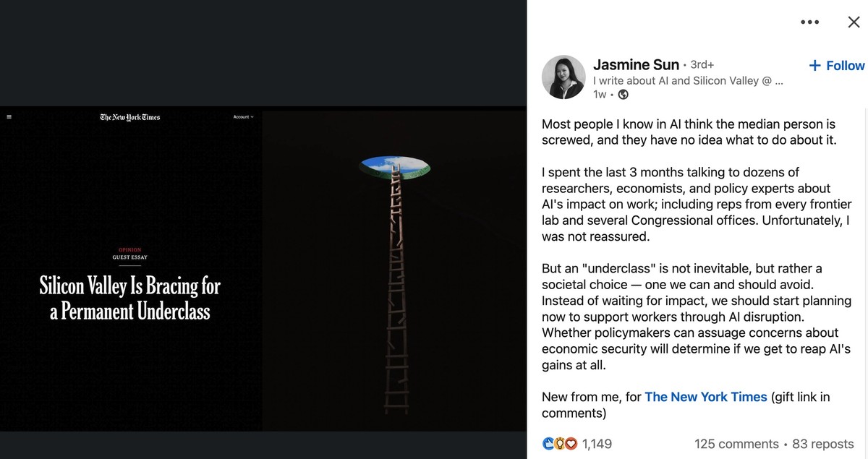Open The New York Times mention link

705,397
